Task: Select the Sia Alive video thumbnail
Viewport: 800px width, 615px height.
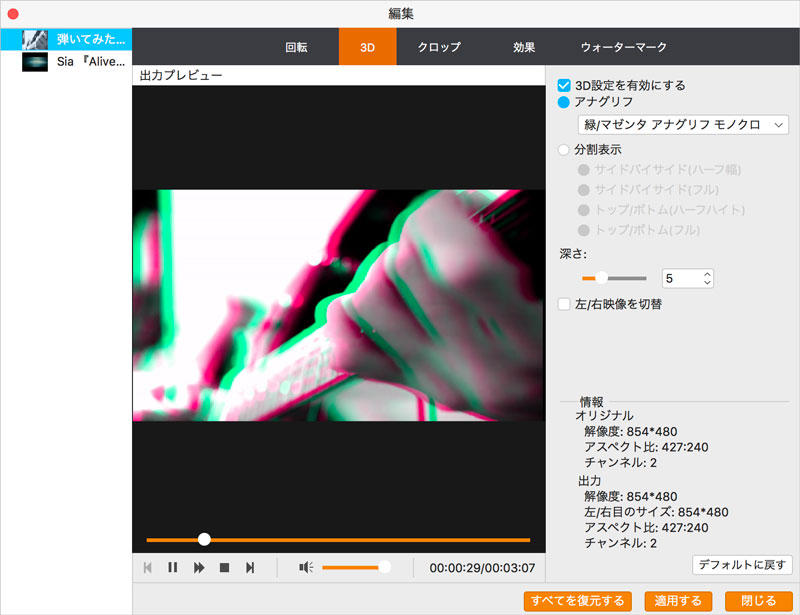Action: click(35, 61)
